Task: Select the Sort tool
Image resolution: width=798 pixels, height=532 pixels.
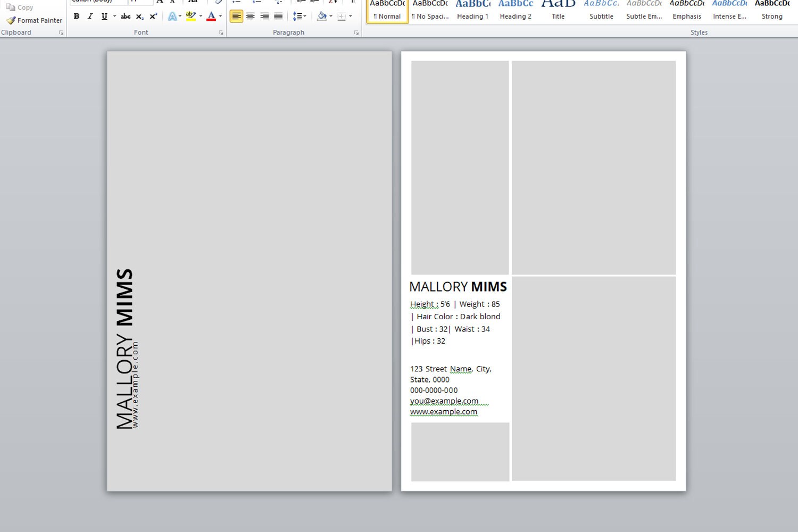Action: 331,3
